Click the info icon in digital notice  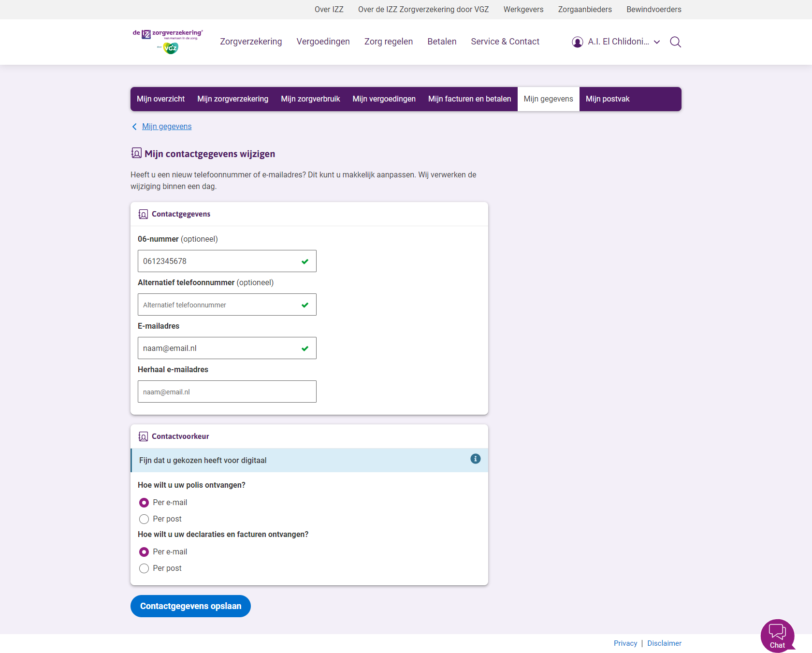point(475,459)
